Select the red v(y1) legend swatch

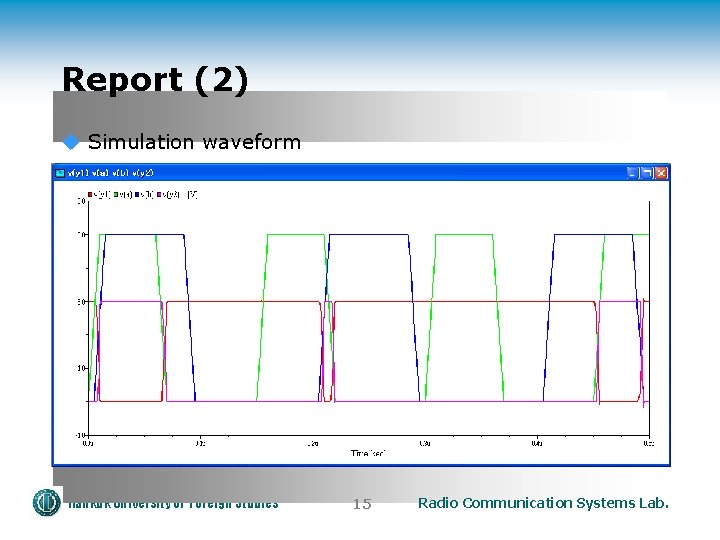(90, 195)
